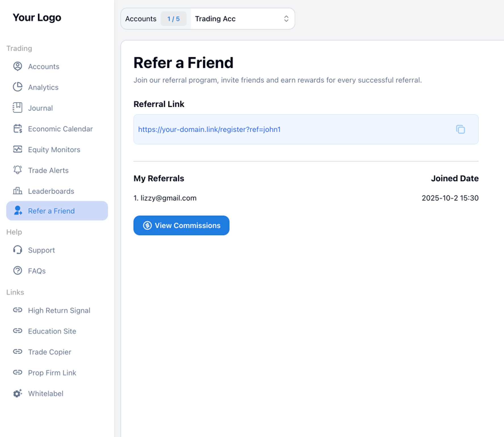The width and height of the screenshot is (504, 437).
Task: Open the High Return Signal link
Action: pyautogui.click(x=59, y=310)
